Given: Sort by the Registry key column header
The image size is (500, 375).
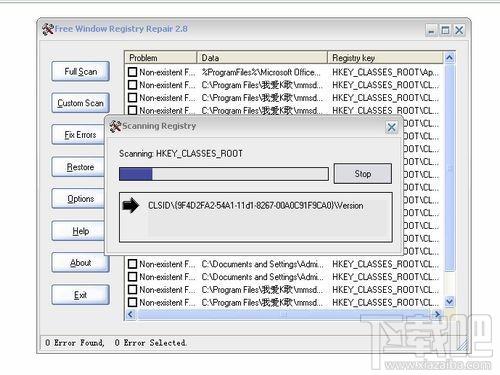Looking at the screenshot, I should 385,58.
